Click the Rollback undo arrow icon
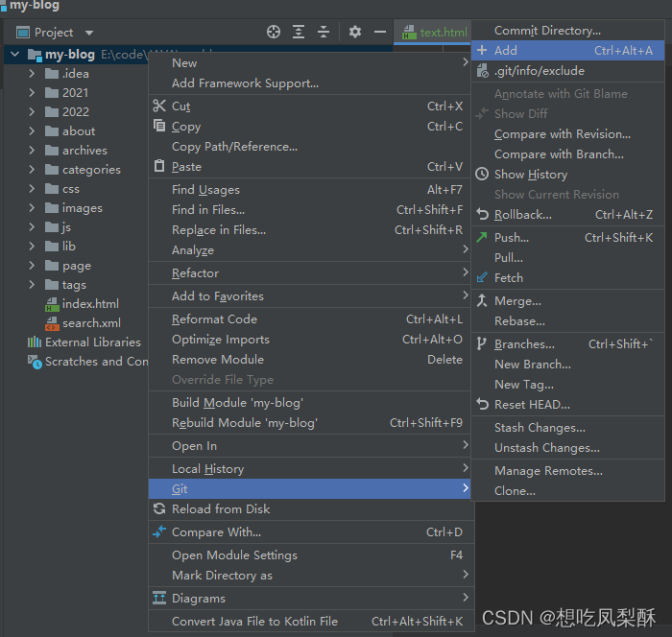This screenshot has width=672, height=637. click(x=482, y=214)
